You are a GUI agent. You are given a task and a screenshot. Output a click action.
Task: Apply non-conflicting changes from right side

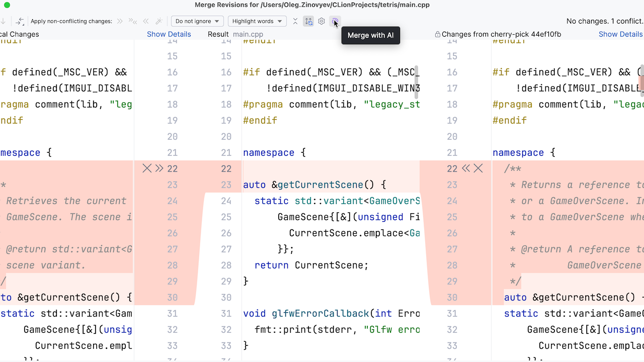tap(146, 22)
